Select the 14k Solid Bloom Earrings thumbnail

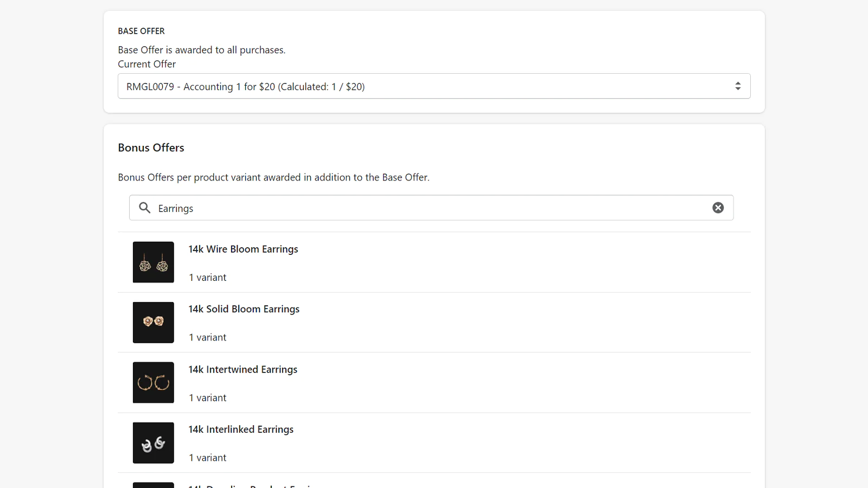tap(154, 322)
